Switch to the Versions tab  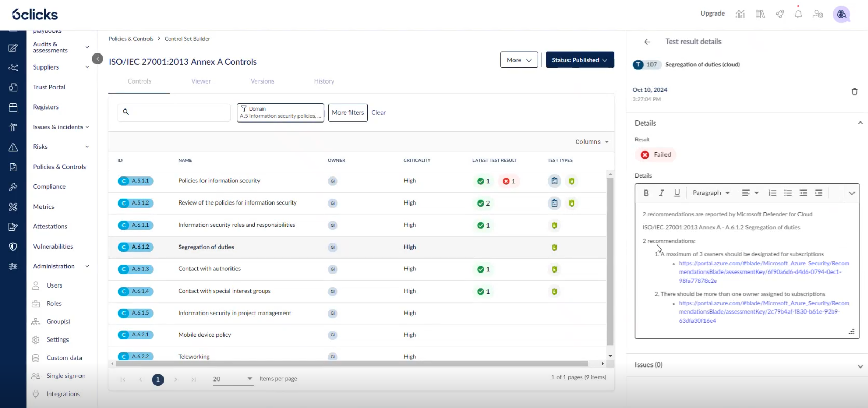(262, 81)
